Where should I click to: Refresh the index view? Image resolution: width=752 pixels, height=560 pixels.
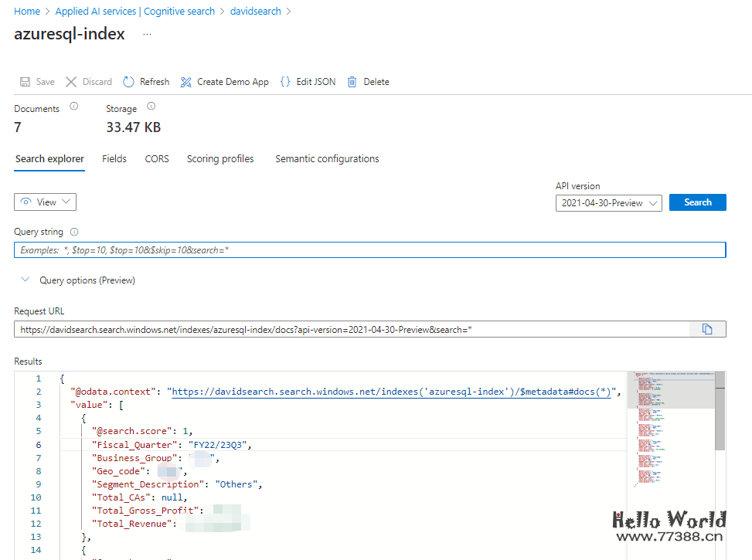coord(146,82)
